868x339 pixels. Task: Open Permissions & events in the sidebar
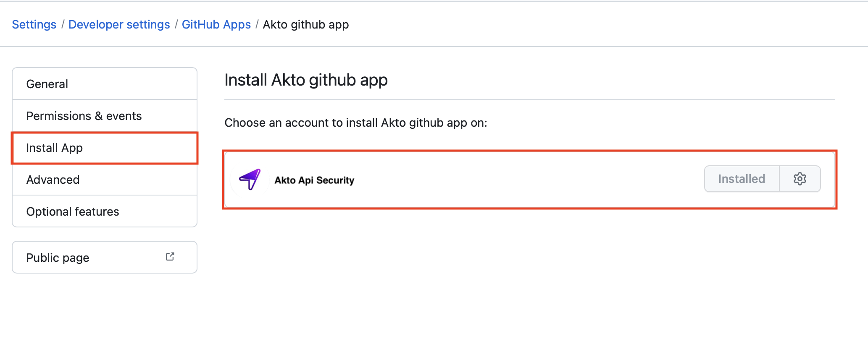pos(84,116)
